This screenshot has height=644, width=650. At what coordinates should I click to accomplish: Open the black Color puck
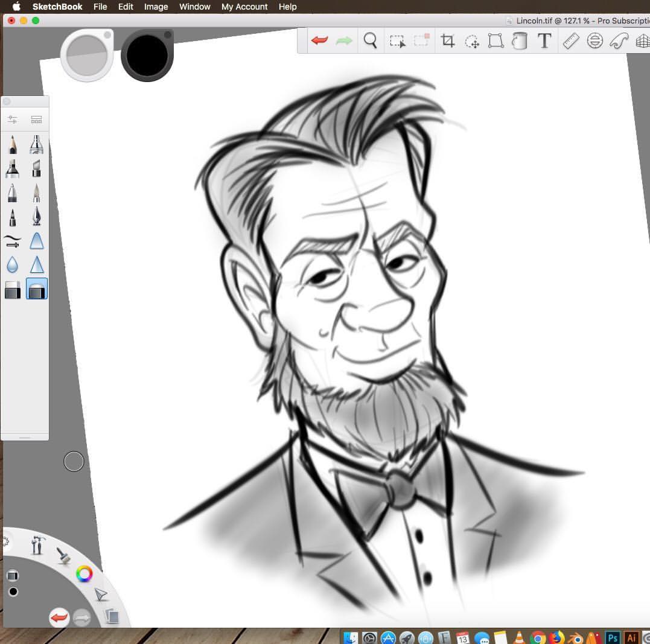coord(147,55)
